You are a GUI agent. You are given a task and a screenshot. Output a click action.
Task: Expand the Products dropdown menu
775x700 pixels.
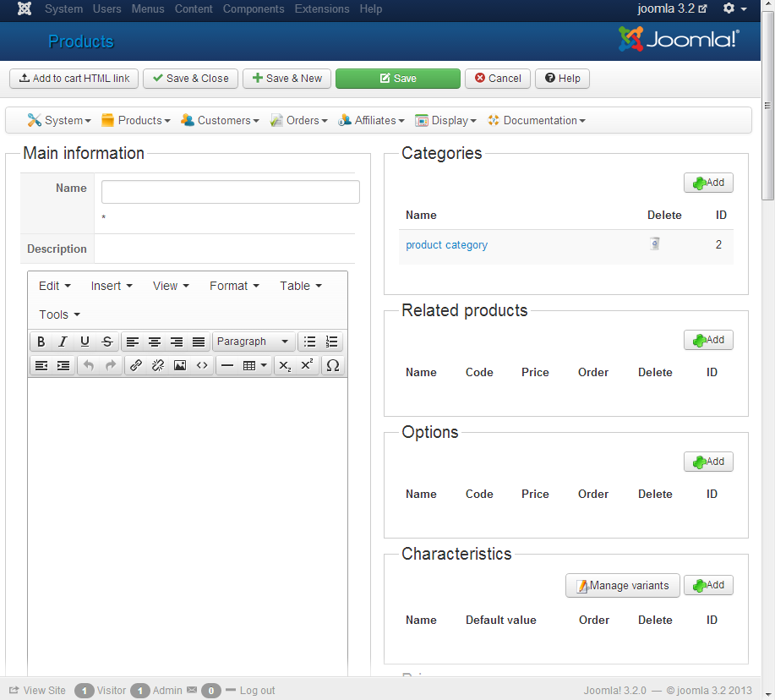(x=136, y=120)
